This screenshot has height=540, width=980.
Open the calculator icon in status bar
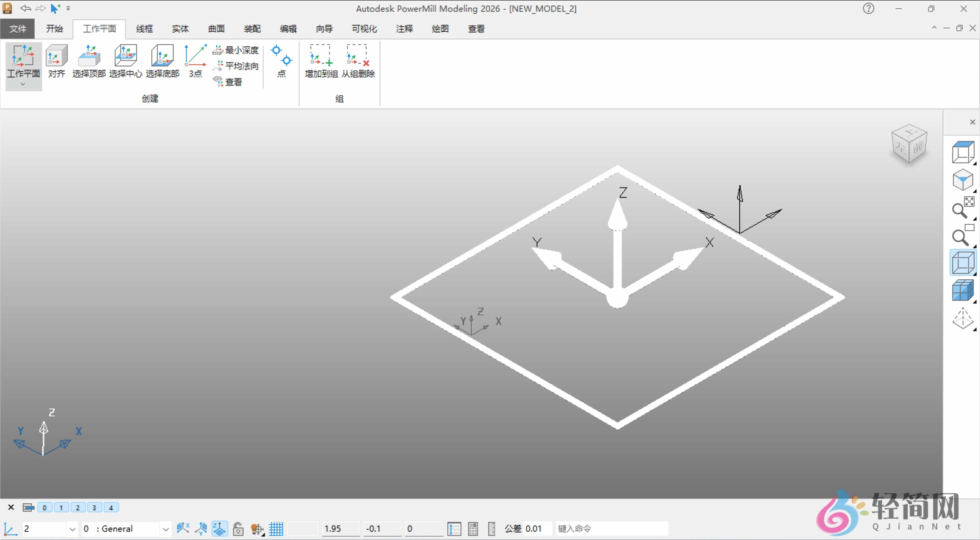473,529
